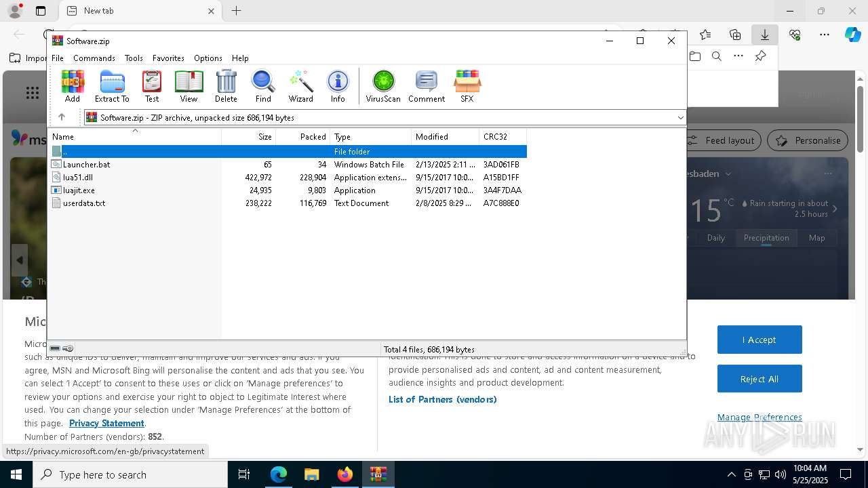Image resolution: width=868 pixels, height=488 pixels.
Task: Open Edge Favorites star icon
Action: [705, 35]
